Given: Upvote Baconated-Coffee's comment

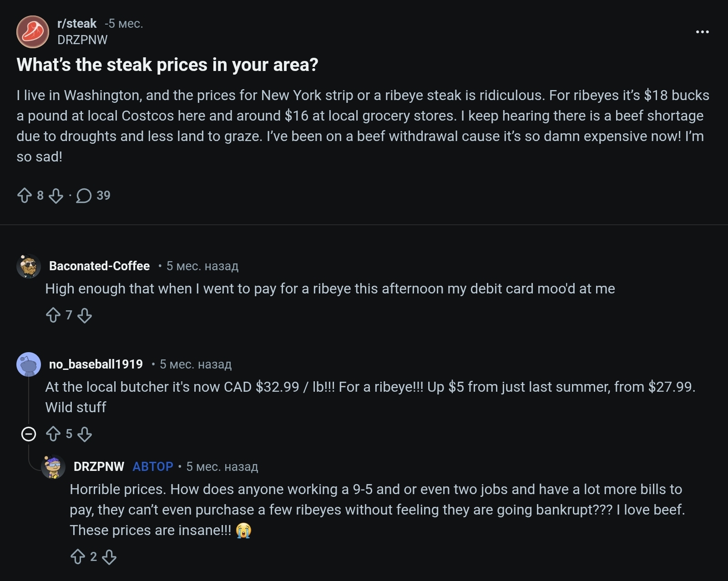Looking at the screenshot, I should pyautogui.click(x=53, y=315).
